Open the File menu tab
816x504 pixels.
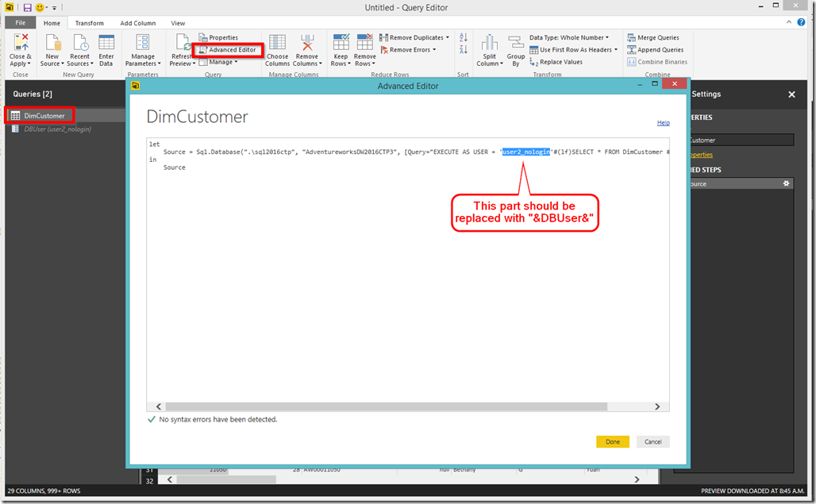coord(21,23)
